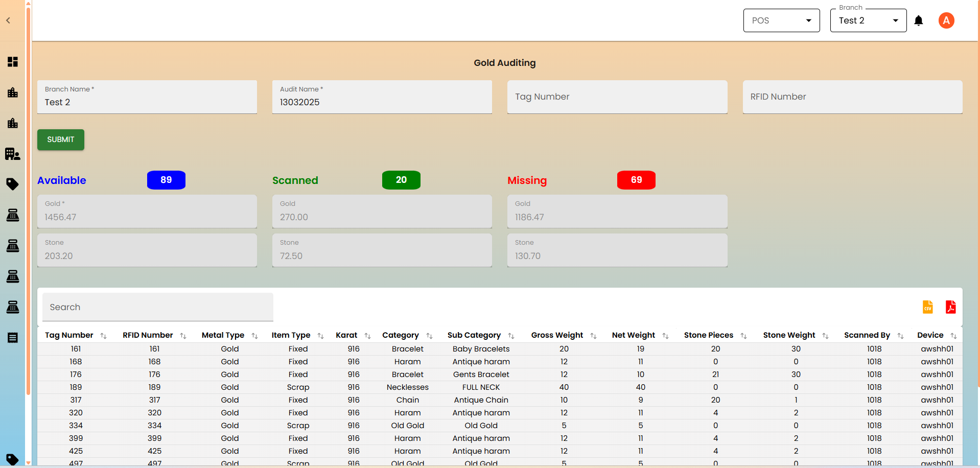This screenshot has height=468, width=980.
Task: Select tag number 334 cell
Action: point(76,426)
